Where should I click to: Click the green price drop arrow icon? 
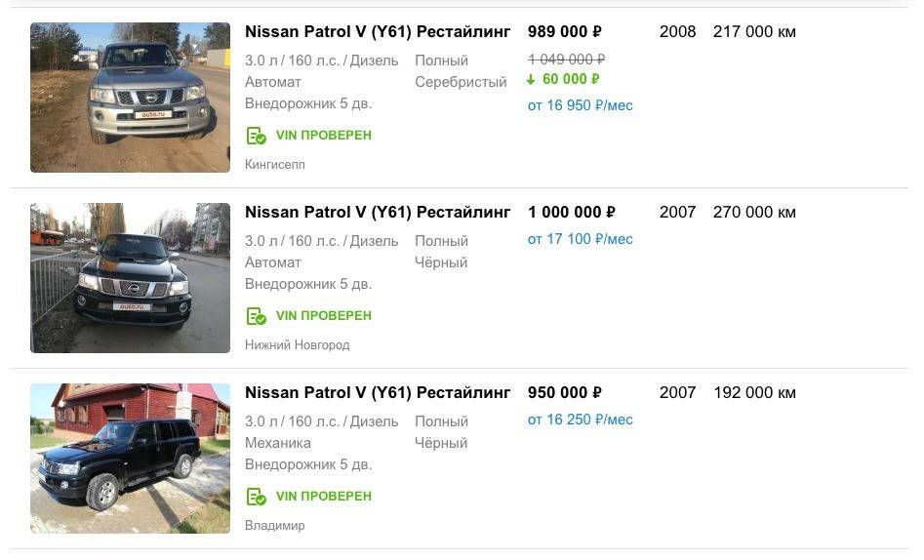532,79
